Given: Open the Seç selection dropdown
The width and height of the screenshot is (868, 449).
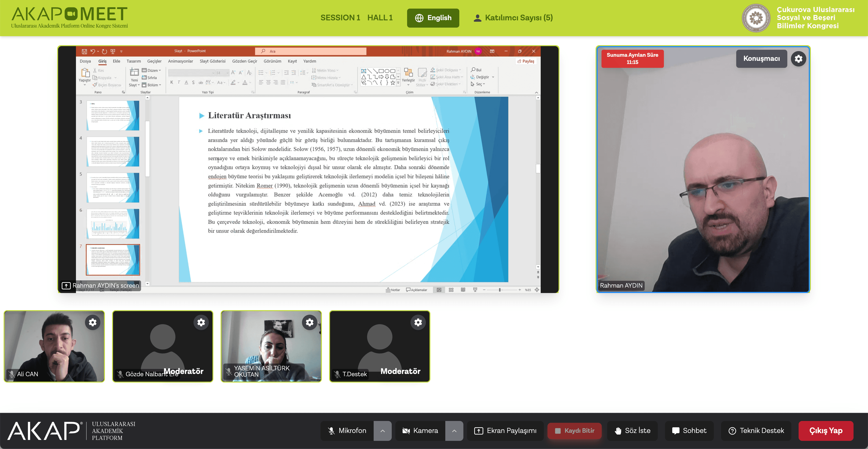Looking at the screenshot, I should (478, 84).
